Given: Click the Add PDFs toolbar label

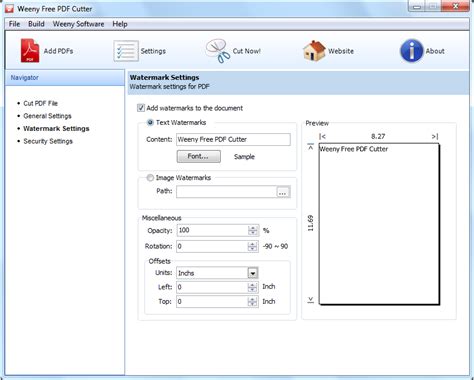Looking at the screenshot, I should point(58,51).
